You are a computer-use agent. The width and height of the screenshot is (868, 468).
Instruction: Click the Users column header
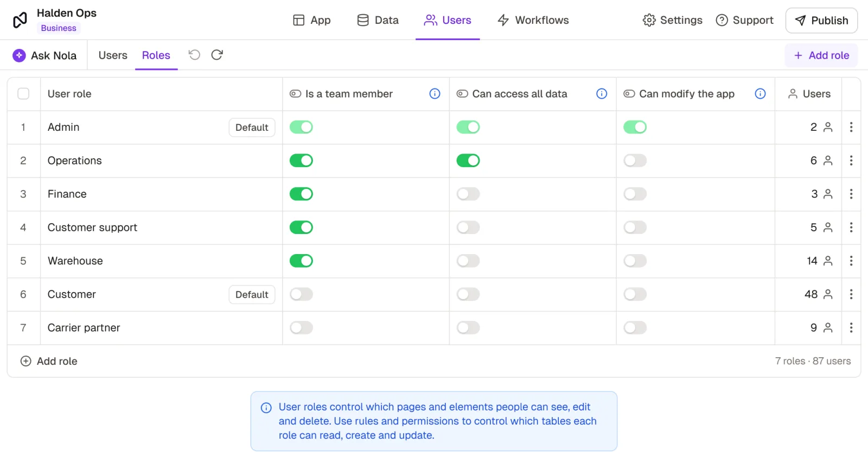click(809, 94)
